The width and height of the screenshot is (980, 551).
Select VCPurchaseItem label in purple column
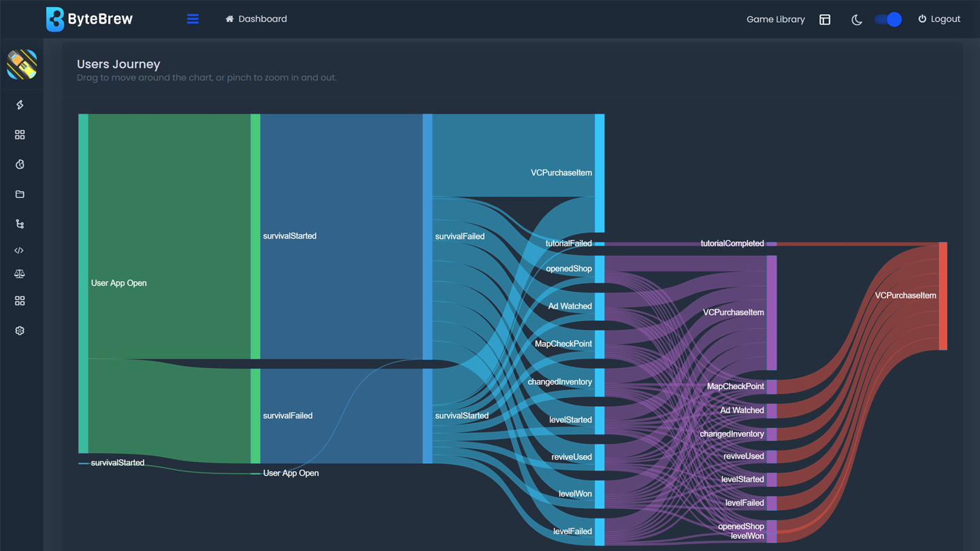tap(734, 312)
